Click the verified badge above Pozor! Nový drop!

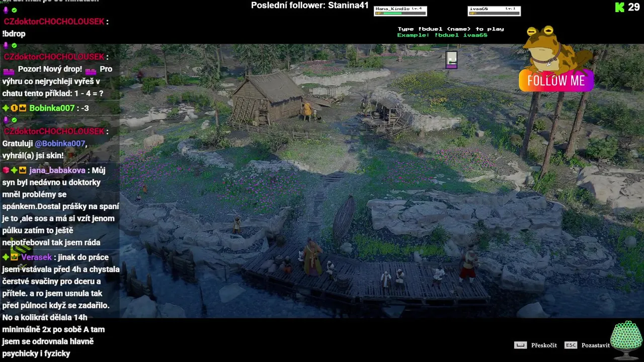[x=14, y=45]
